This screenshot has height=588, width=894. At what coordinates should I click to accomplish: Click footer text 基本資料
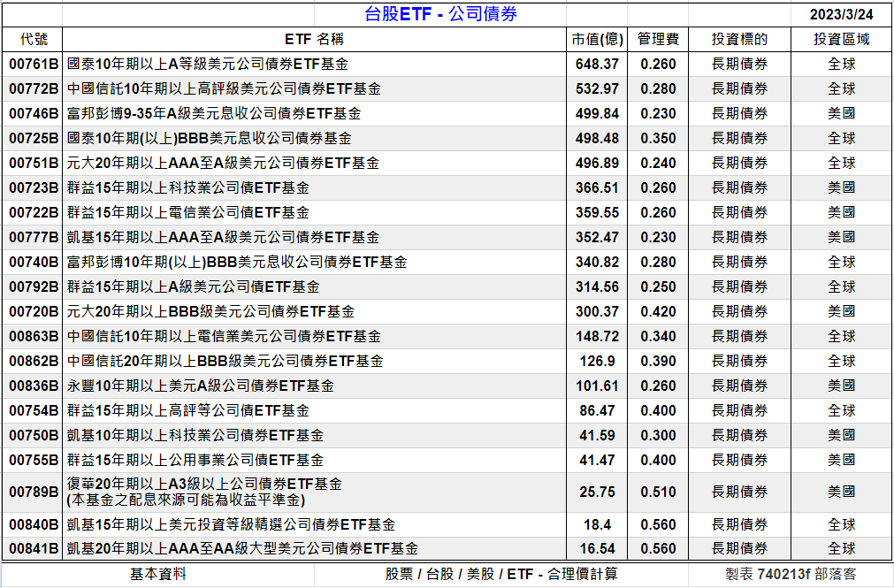tap(158, 574)
